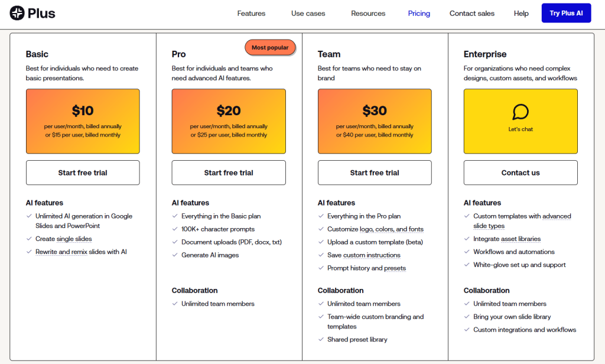Click checkmark beside Prompt history and presets

(x=321, y=268)
